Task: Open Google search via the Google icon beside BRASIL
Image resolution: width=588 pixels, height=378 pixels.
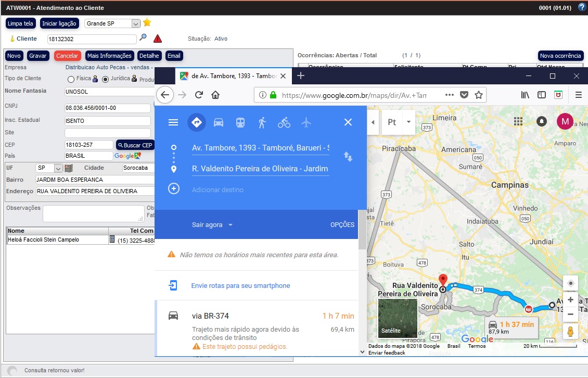Action: click(x=126, y=156)
